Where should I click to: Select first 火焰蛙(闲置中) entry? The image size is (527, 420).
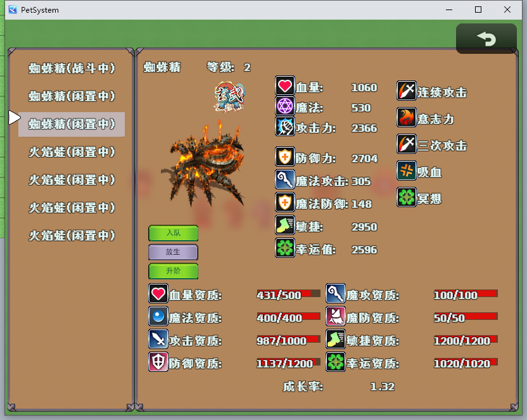coord(72,152)
